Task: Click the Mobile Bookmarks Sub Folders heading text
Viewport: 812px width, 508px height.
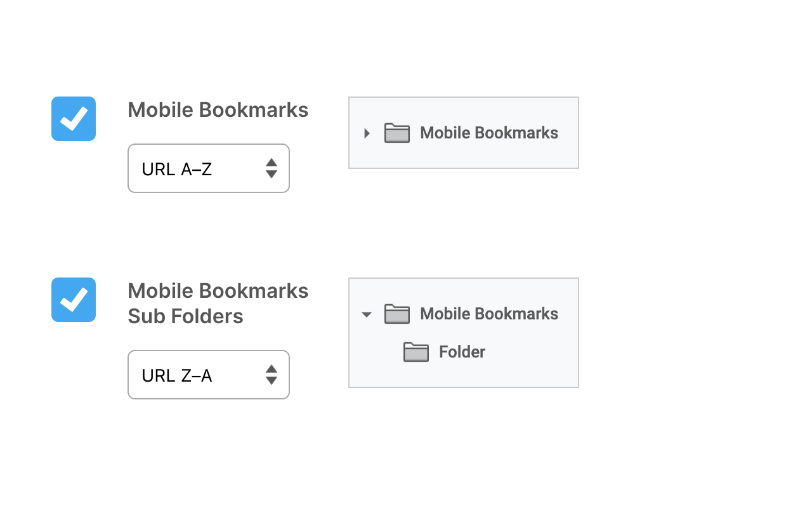Action: click(x=218, y=304)
